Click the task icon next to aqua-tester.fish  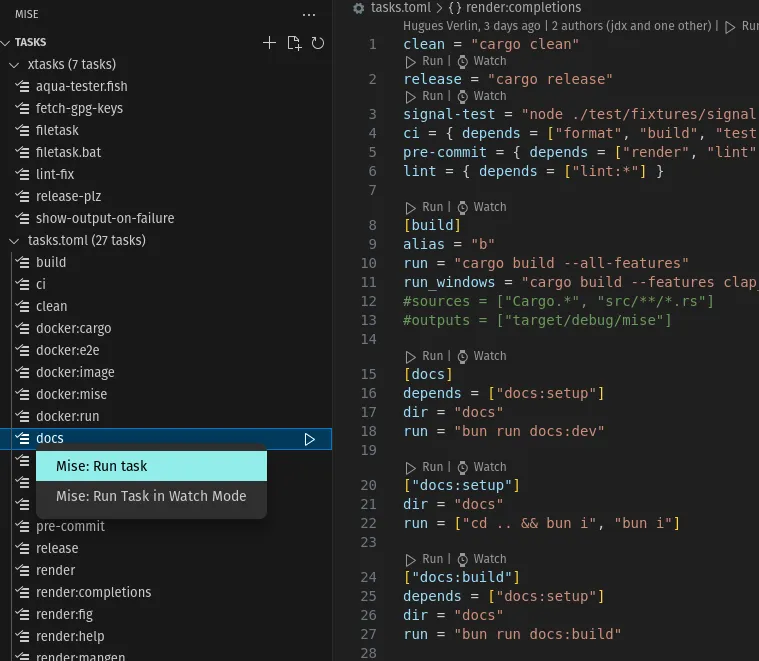24,86
